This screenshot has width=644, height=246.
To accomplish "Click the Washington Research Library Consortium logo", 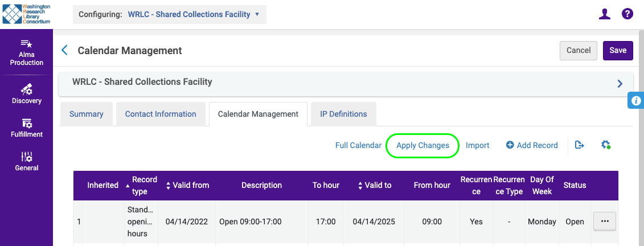I will (x=26, y=14).
